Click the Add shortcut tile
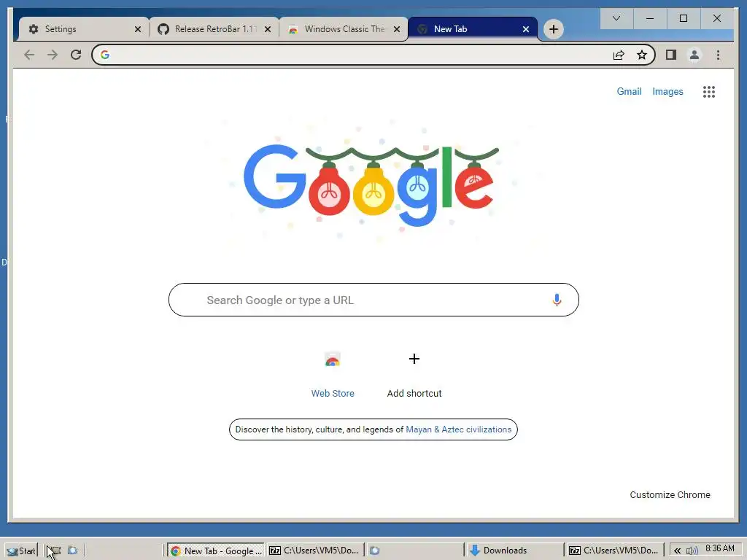747x560 pixels. [414, 374]
